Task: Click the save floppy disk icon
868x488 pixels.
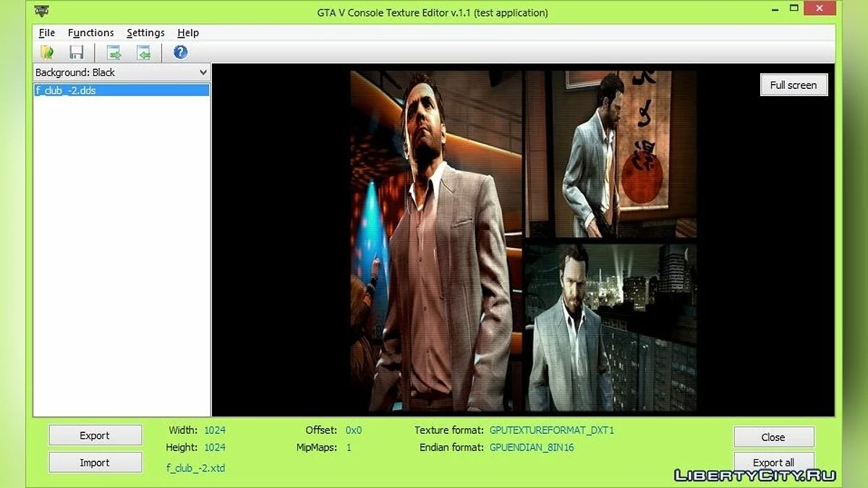Action: (76, 52)
